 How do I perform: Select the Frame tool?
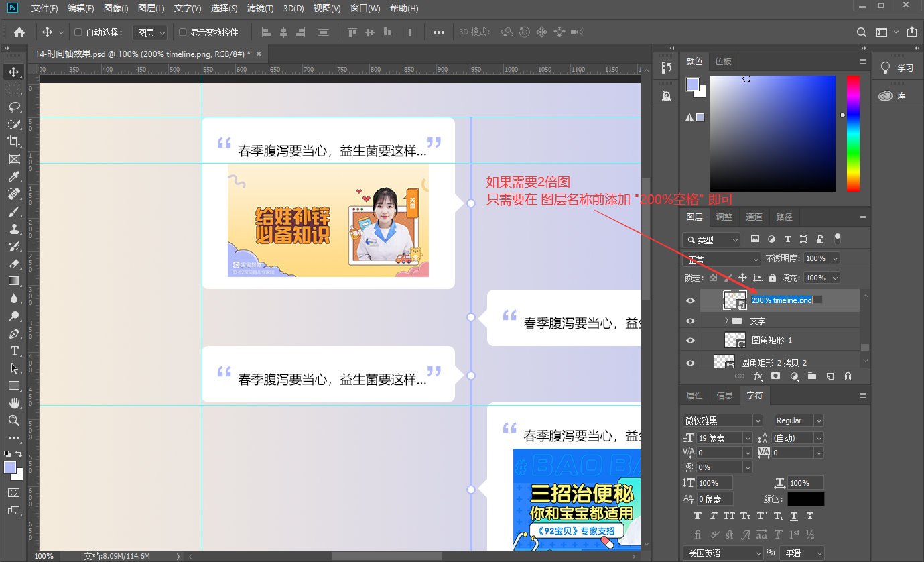[x=13, y=159]
